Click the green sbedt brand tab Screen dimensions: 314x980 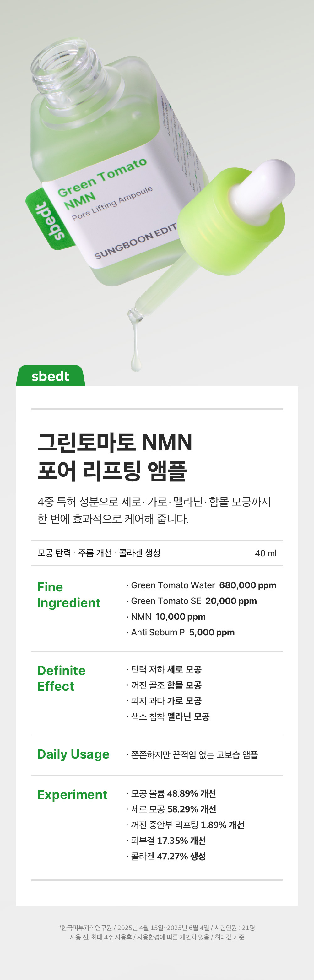[x=50, y=376]
